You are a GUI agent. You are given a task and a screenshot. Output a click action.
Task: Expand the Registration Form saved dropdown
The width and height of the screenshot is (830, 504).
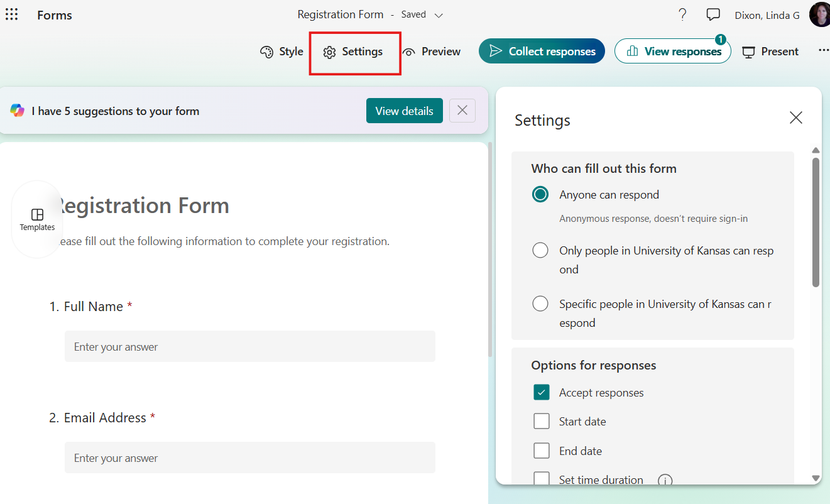439,15
